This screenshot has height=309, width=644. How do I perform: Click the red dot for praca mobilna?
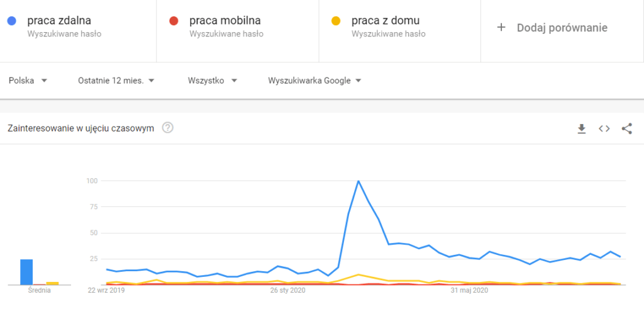tap(174, 21)
